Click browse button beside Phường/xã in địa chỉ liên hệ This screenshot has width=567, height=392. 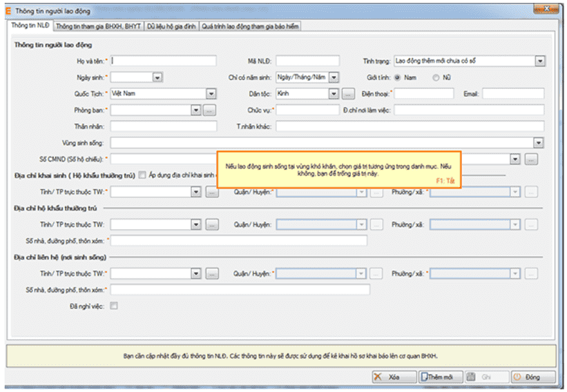(530, 273)
